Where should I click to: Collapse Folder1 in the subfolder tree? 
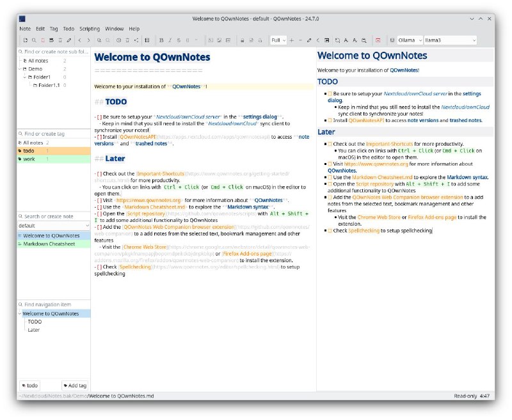click(x=24, y=77)
